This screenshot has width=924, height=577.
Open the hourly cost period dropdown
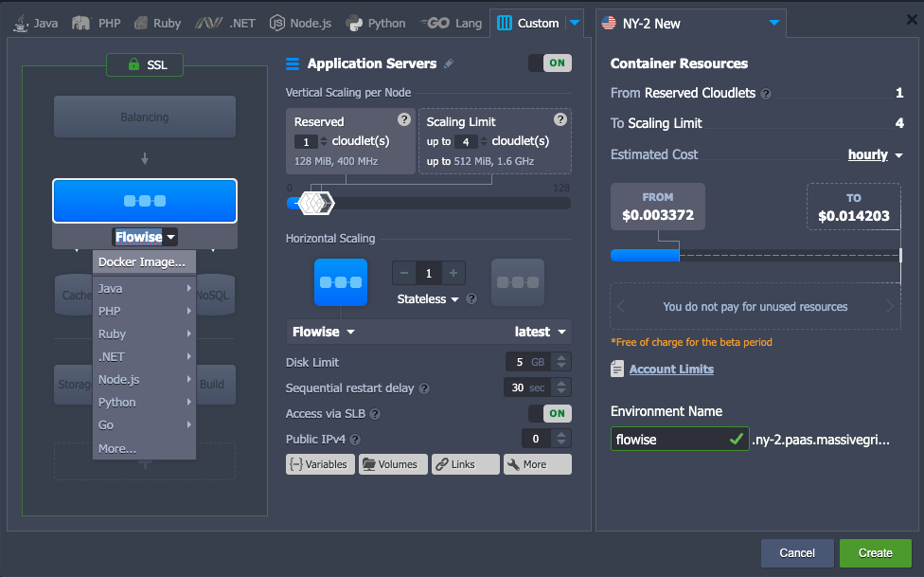875,154
